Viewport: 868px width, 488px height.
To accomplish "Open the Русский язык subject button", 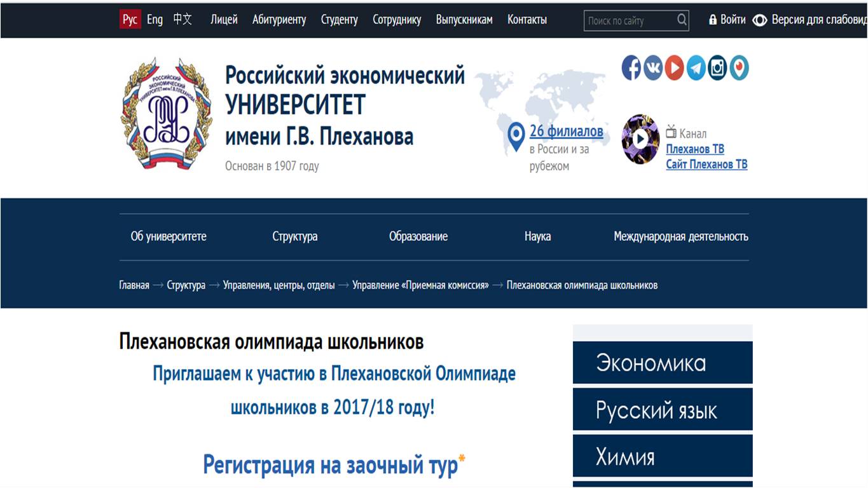I will tap(663, 410).
